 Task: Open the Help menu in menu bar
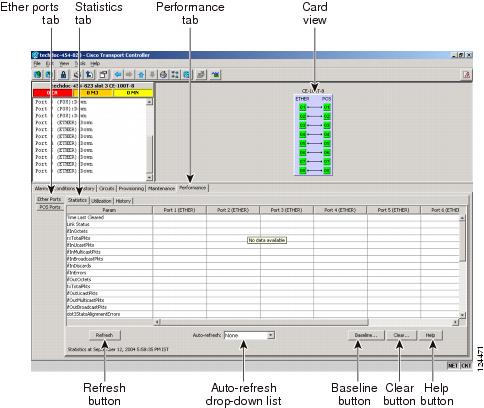point(95,63)
